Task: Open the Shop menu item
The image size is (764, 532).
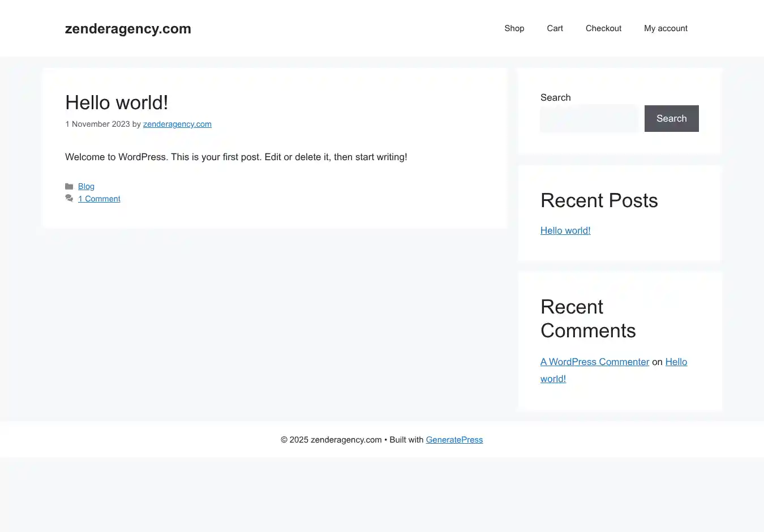Action: [514, 28]
